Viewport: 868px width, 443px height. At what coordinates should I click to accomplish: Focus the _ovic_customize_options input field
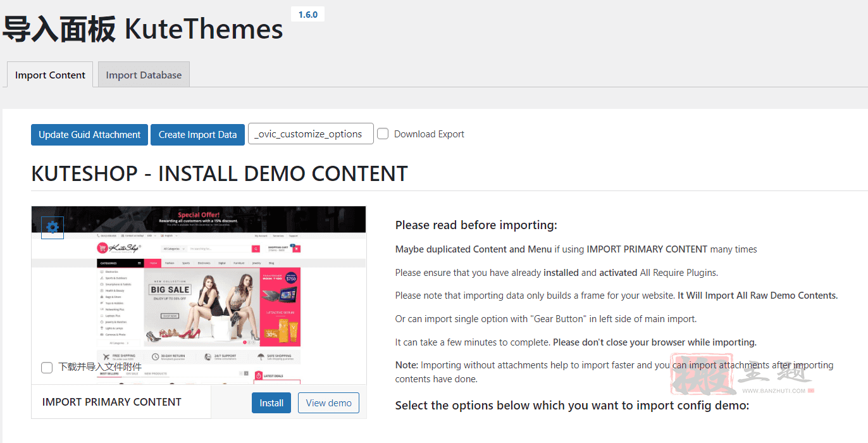[x=311, y=134]
